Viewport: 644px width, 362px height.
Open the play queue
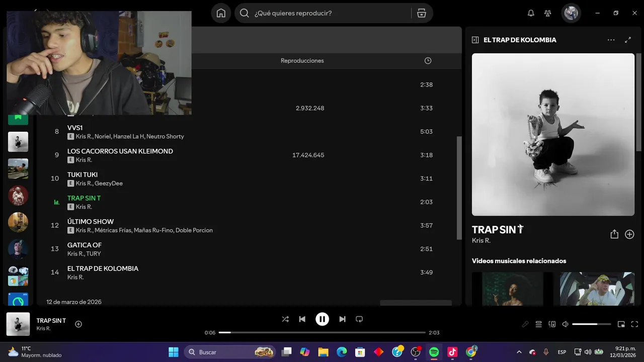[x=538, y=324]
